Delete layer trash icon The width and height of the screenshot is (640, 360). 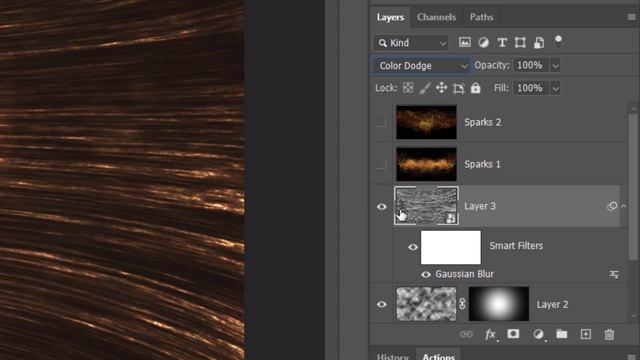click(609, 334)
